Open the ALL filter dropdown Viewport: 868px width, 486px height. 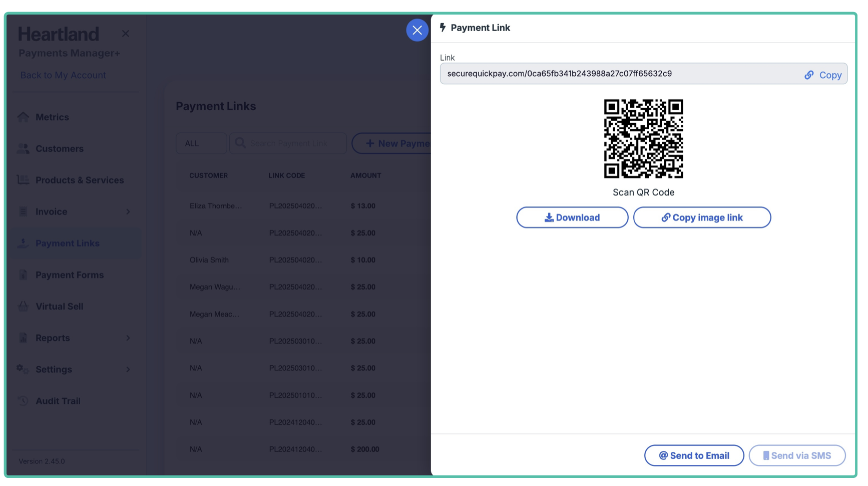tap(201, 143)
